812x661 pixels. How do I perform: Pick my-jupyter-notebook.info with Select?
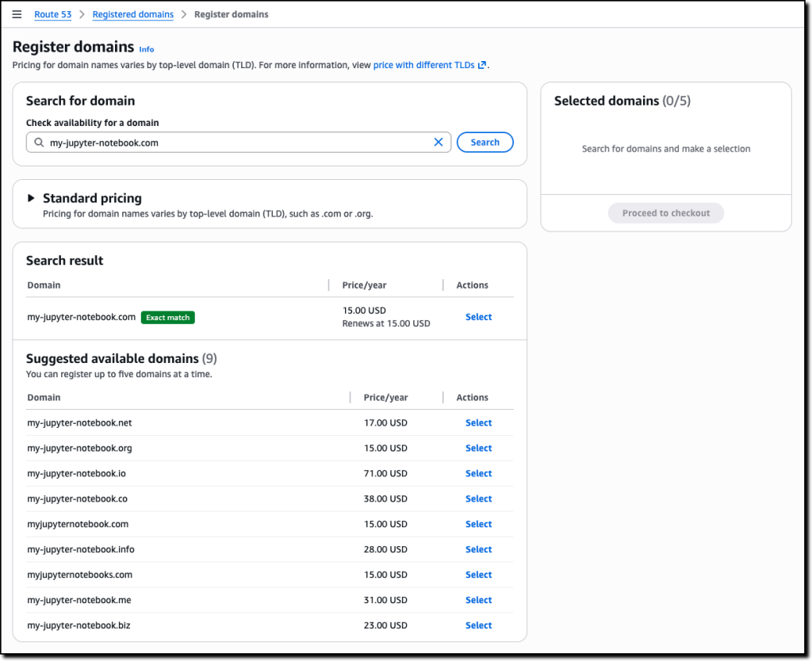tap(478, 550)
